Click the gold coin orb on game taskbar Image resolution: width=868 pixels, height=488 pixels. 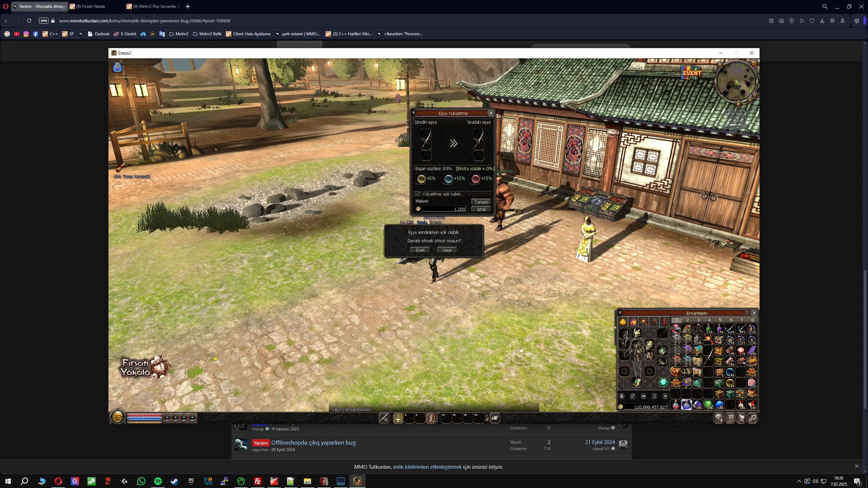pyautogui.click(x=118, y=417)
